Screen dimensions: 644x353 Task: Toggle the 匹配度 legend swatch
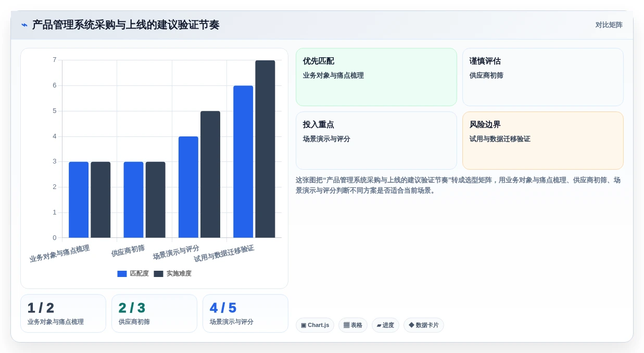tap(122, 274)
